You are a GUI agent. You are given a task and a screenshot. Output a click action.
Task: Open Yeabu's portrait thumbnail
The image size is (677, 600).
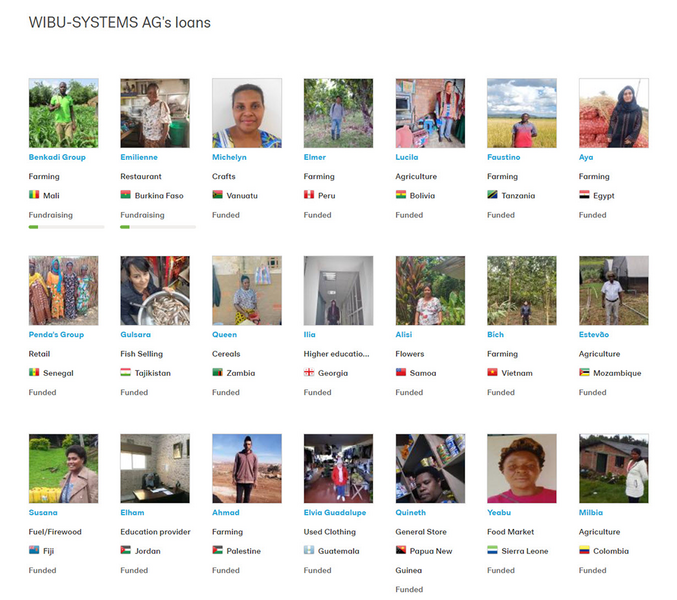522,468
